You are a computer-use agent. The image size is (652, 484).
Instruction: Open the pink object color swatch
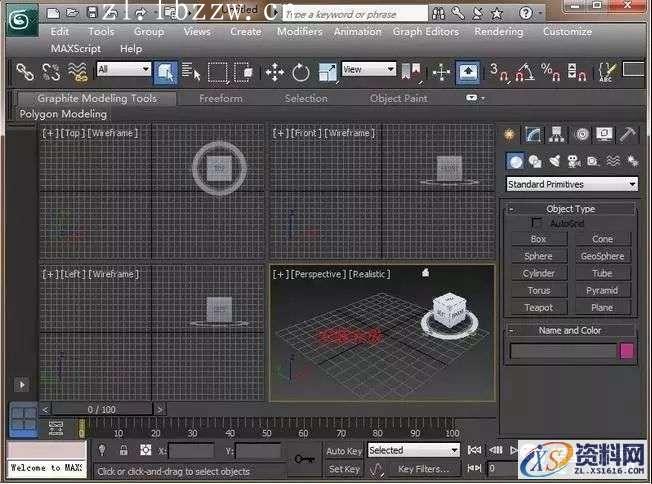click(627, 351)
